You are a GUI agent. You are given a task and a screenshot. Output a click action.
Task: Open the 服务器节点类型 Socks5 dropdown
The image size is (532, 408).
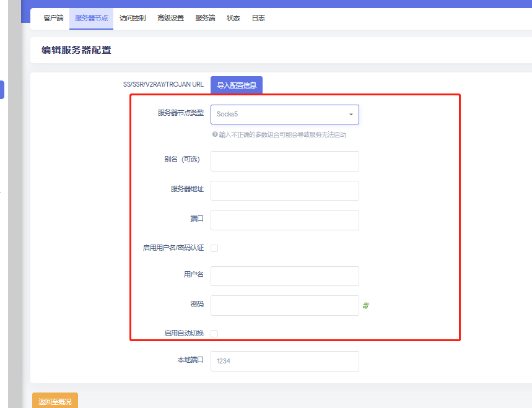click(x=284, y=115)
